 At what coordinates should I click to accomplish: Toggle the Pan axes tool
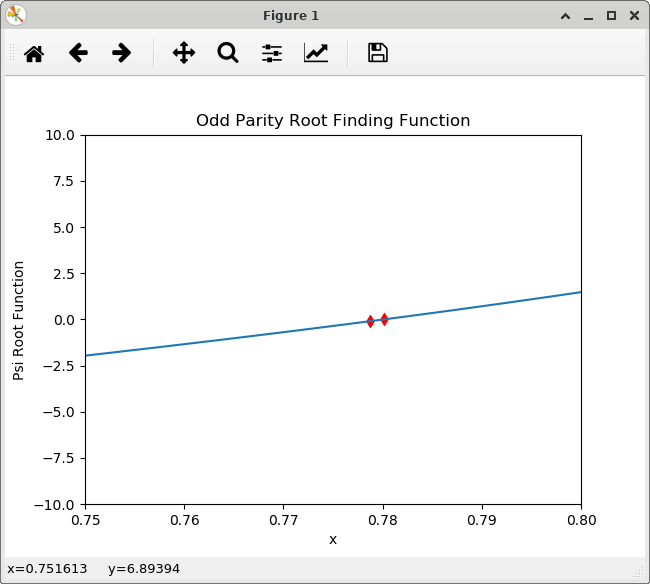[184, 53]
